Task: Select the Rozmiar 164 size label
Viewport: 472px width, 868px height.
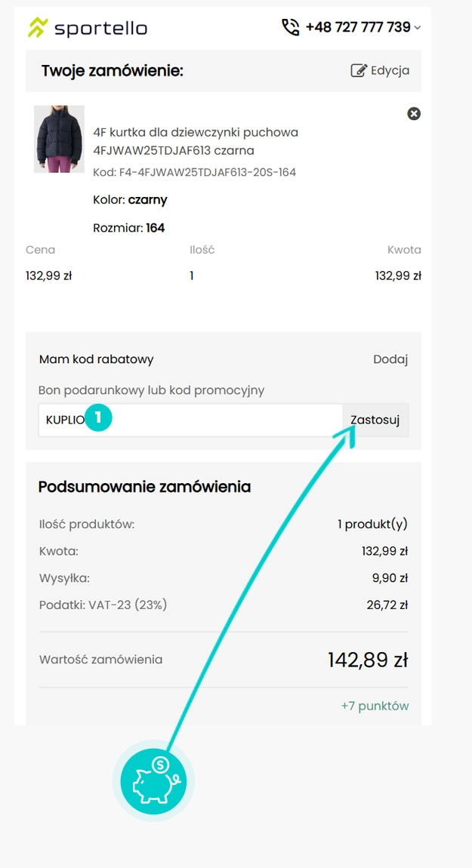Action: 128,228
